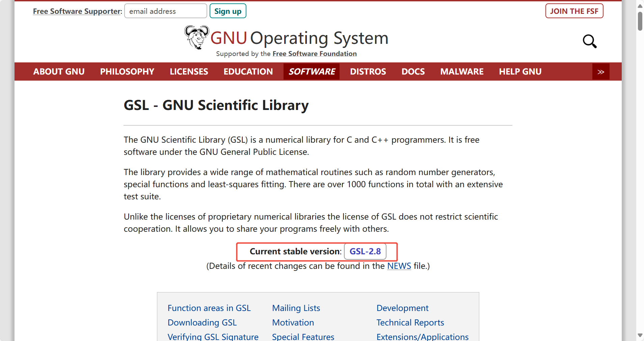Click the scrollbar down arrow
The image size is (644, 341).
coord(640,335)
